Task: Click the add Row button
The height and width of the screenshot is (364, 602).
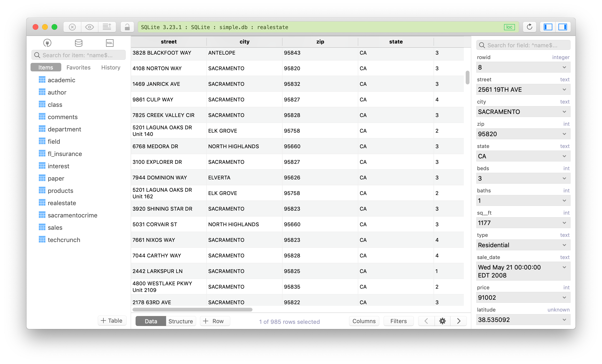Action: 215,321
